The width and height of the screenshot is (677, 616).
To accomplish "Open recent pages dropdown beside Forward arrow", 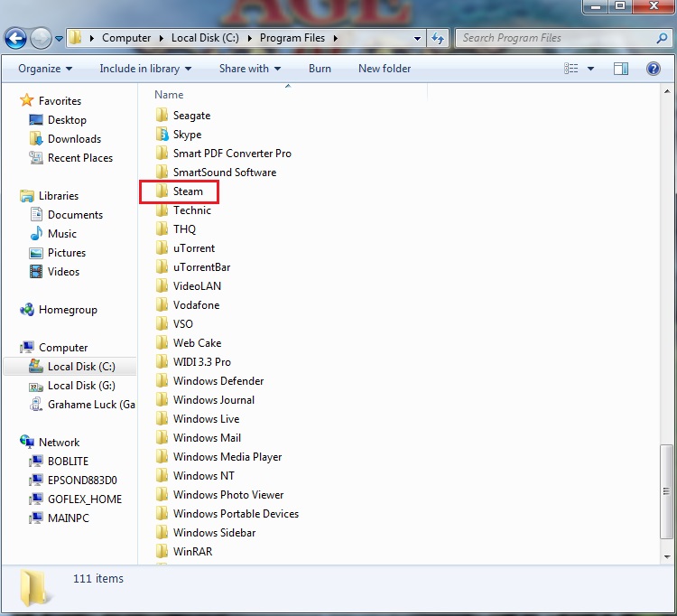I will click(60, 39).
